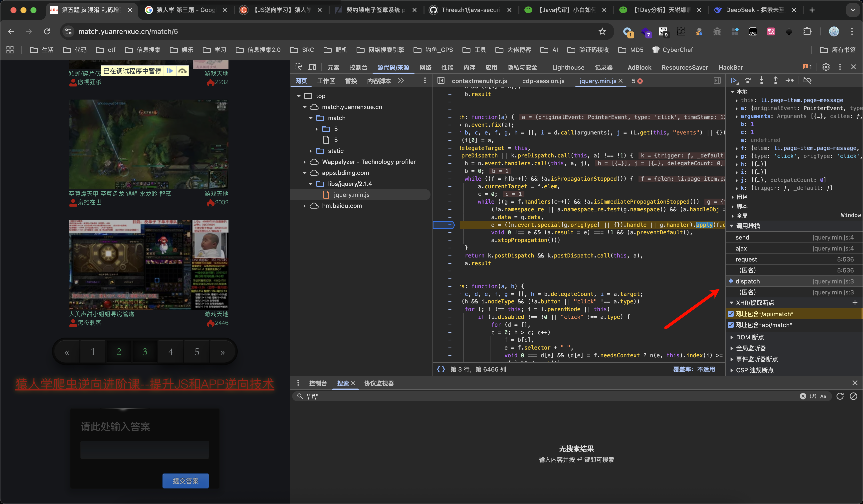Uncheck first "/api/match" XHR breakpoint
This screenshot has width=863, height=504.
click(730, 314)
